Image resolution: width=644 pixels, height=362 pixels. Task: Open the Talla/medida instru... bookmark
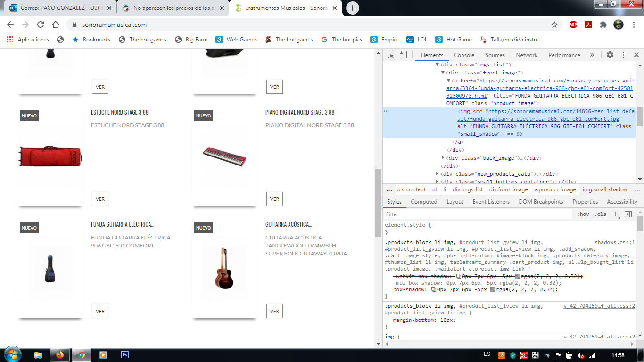coord(511,40)
